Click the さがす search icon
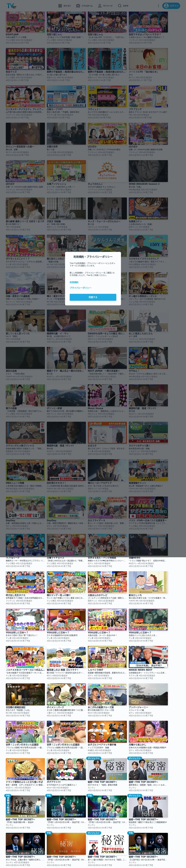Viewport: 186px width, 868px height. [x=120, y=6]
